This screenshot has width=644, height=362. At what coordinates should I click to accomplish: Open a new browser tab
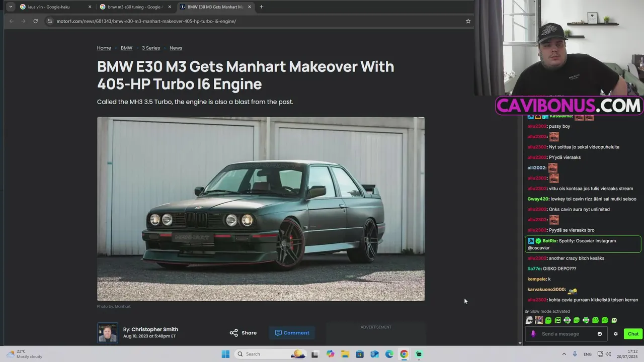pos(262,7)
